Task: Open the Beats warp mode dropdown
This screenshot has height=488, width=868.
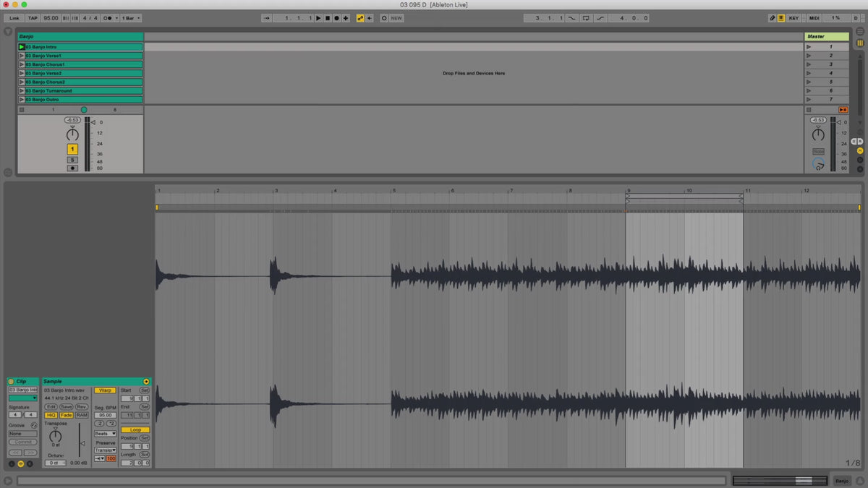Action: [x=105, y=434]
